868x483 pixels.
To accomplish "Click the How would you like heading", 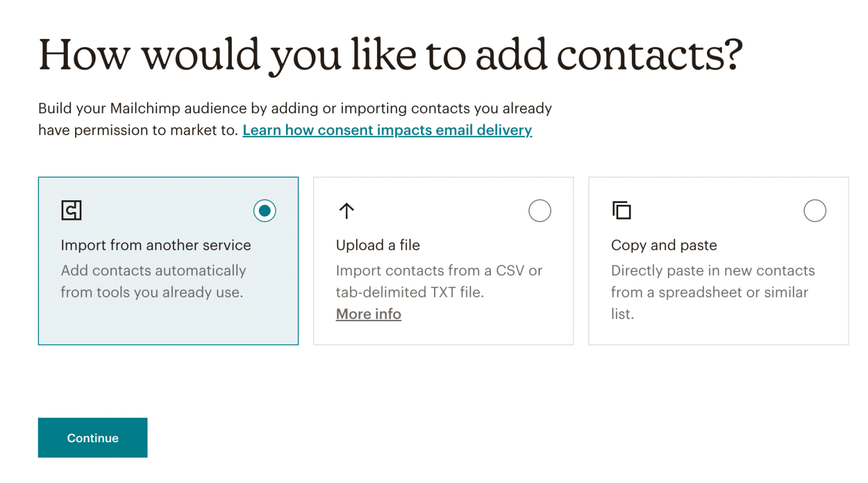I will pyautogui.click(x=392, y=54).
